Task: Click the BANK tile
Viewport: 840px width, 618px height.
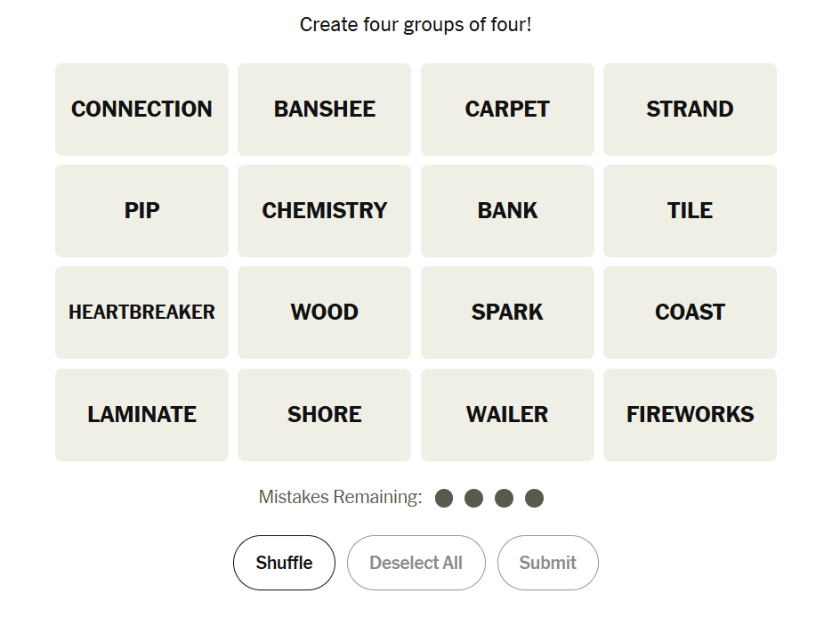Action: pyautogui.click(x=507, y=211)
